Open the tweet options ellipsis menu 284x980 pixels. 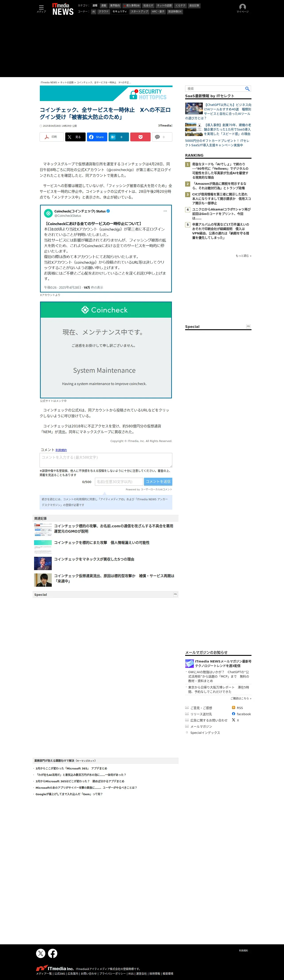(165, 211)
